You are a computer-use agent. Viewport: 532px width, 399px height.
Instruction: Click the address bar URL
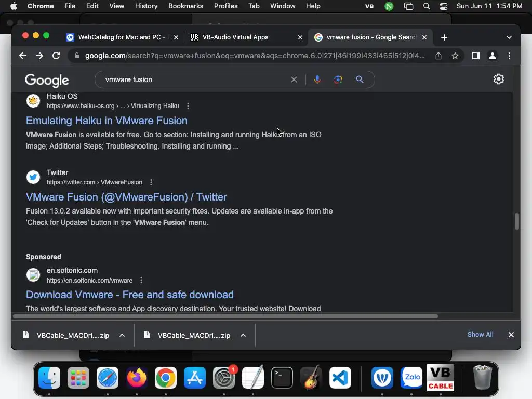[x=255, y=56]
